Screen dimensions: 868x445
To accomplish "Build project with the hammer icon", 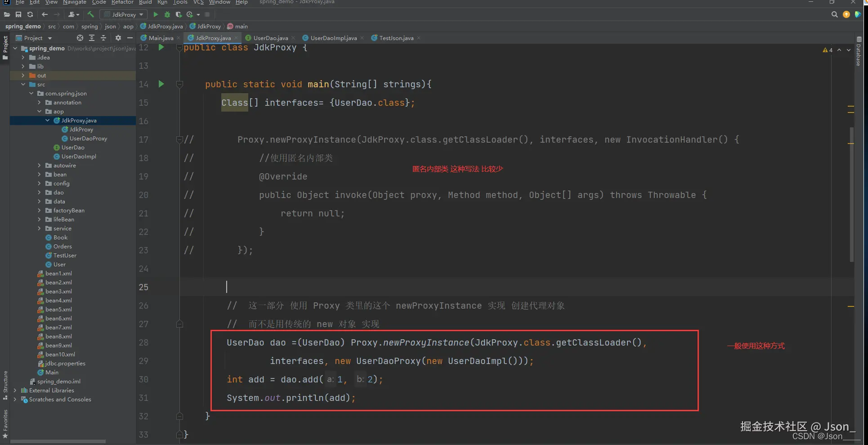I will (x=90, y=14).
